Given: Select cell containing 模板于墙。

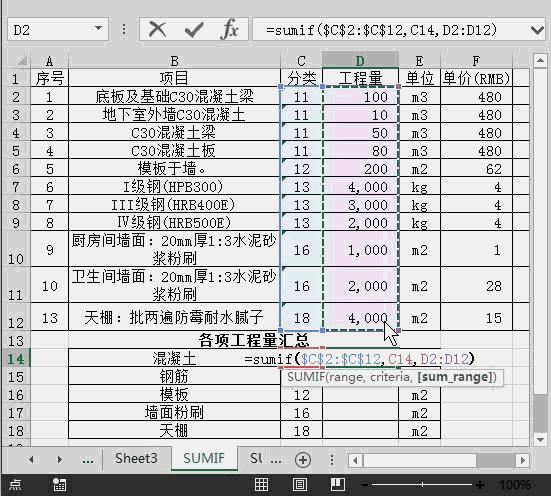Looking at the screenshot, I should [x=174, y=168].
